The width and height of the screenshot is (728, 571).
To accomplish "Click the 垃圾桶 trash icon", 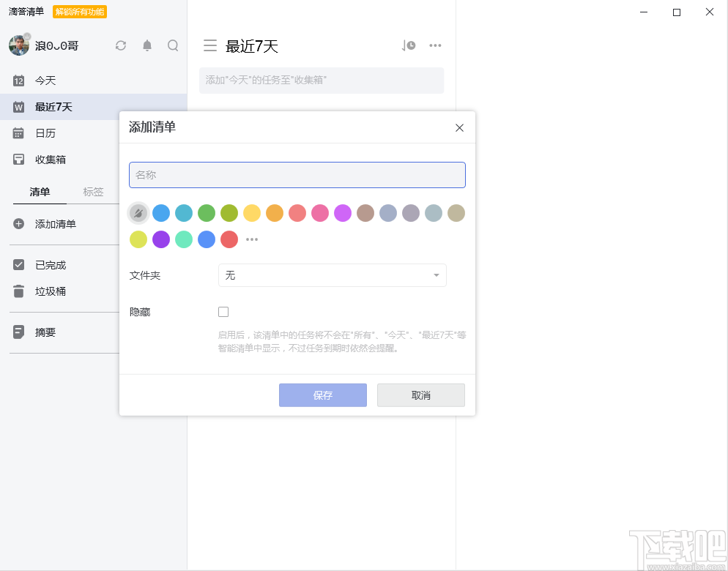I will click(x=18, y=291).
